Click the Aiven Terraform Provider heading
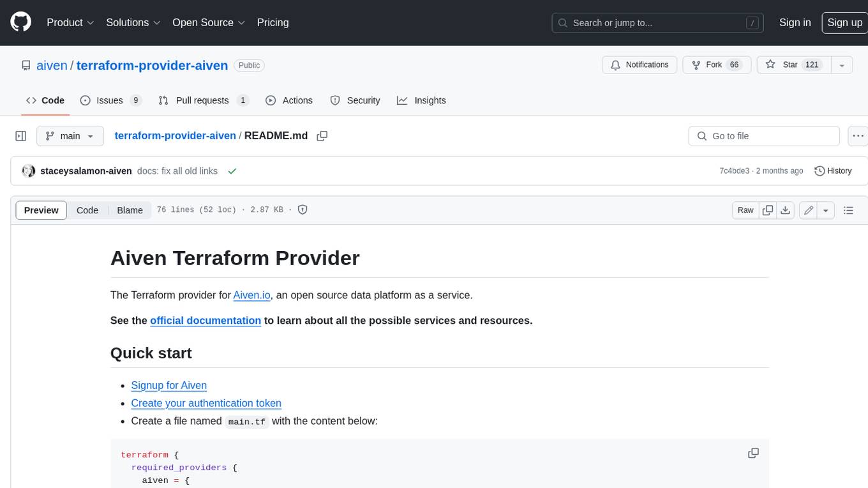This screenshot has width=868, height=488. (x=235, y=258)
